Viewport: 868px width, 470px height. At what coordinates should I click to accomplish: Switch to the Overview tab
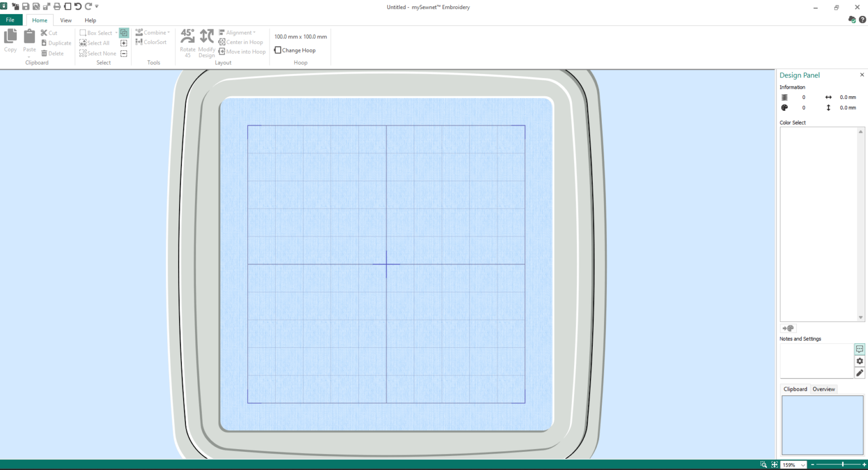click(x=823, y=389)
